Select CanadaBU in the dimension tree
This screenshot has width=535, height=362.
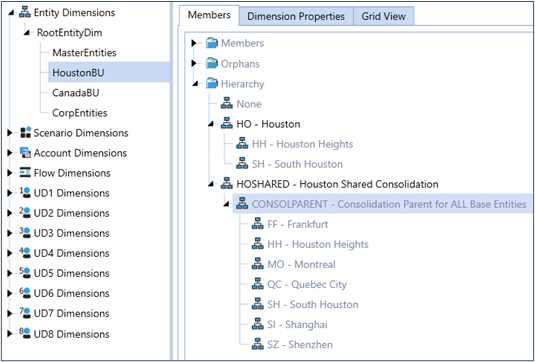(75, 93)
